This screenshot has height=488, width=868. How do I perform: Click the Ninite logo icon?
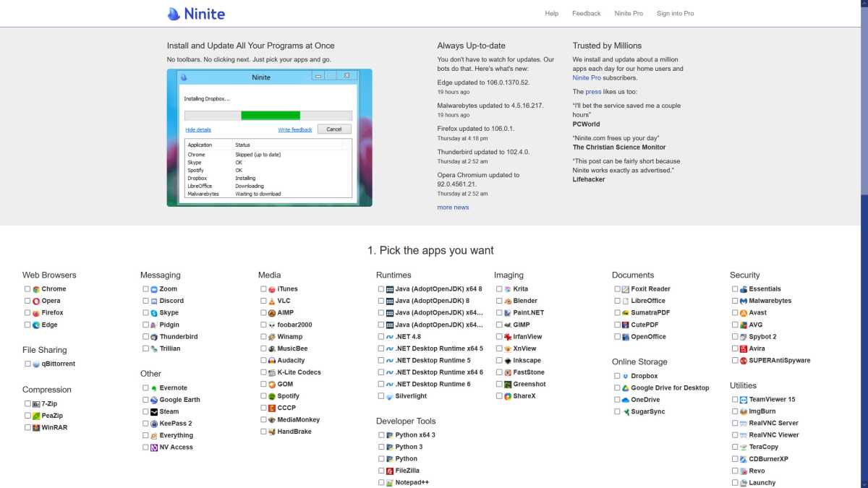[174, 14]
